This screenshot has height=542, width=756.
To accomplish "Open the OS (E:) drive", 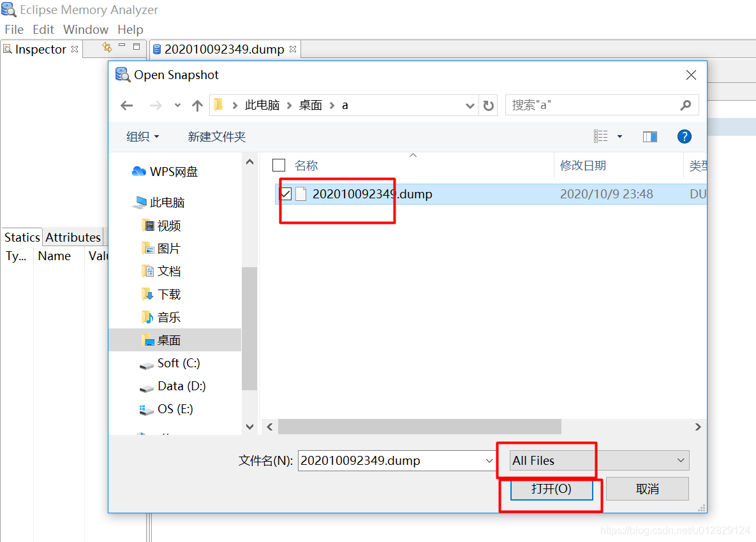I will coord(166,409).
